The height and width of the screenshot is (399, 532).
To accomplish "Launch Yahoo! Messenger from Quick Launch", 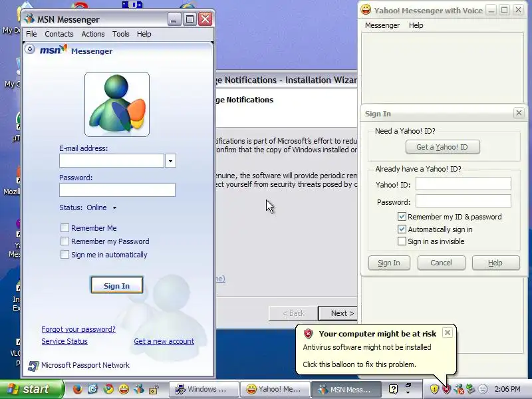I will (124, 389).
